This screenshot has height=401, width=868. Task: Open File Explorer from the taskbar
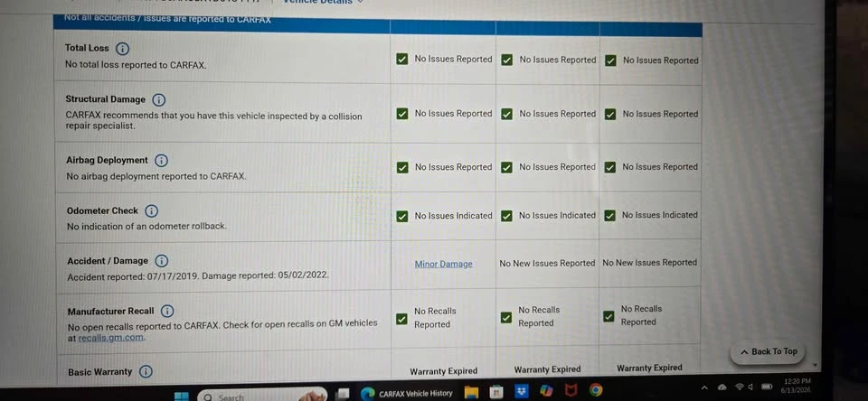click(471, 392)
